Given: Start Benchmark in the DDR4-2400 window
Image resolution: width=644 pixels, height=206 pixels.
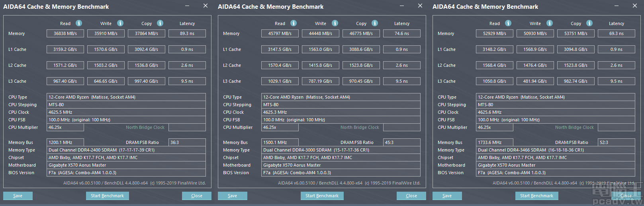Looking at the screenshot, I should [107, 196].
